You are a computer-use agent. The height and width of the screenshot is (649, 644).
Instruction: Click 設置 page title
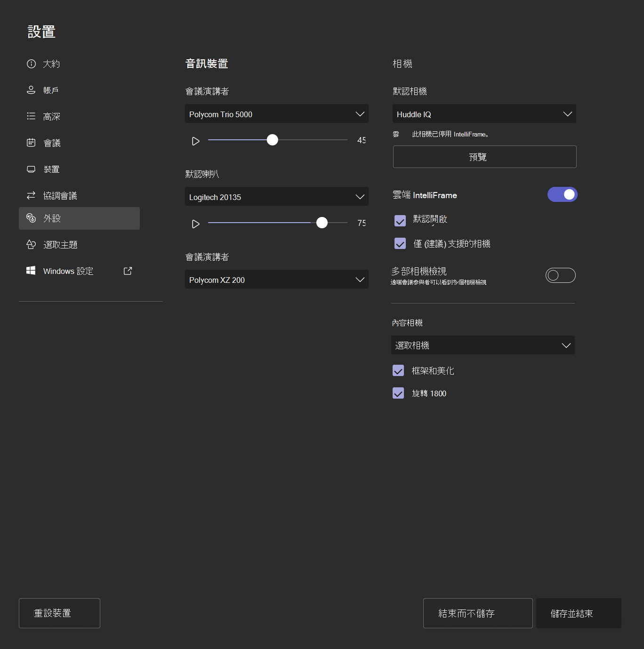click(x=41, y=32)
